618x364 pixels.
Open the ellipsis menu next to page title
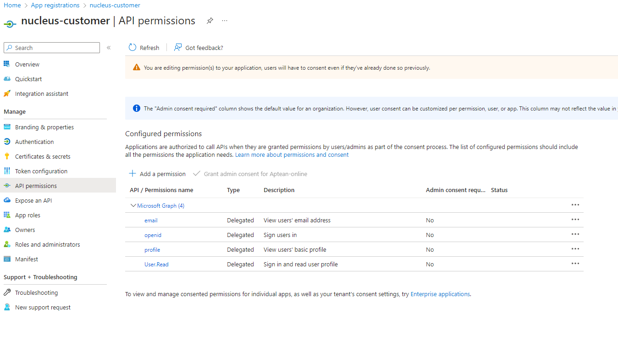click(225, 21)
